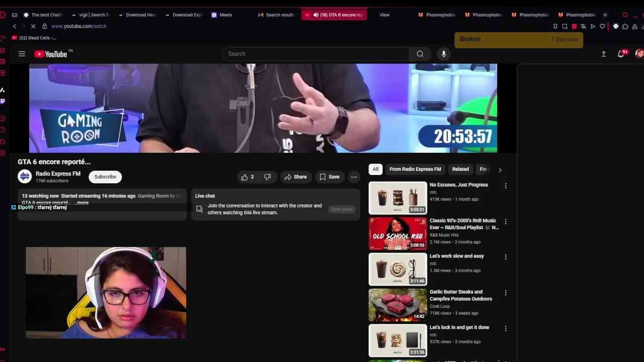Open the YouTube guide hamburger menu
The width and height of the screenshot is (644, 362).
pyautogui.click(x=22, y=54)
